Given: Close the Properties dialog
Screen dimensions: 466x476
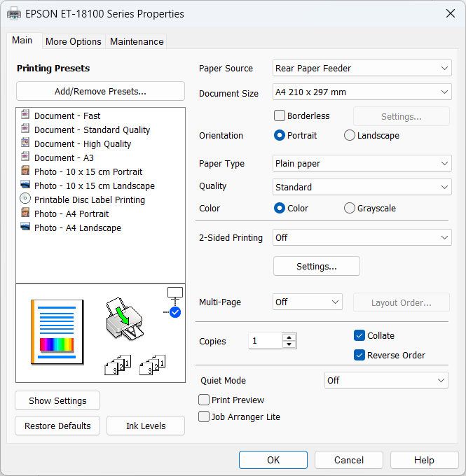Looking at the screenshot, I should (x=450, y=13).
